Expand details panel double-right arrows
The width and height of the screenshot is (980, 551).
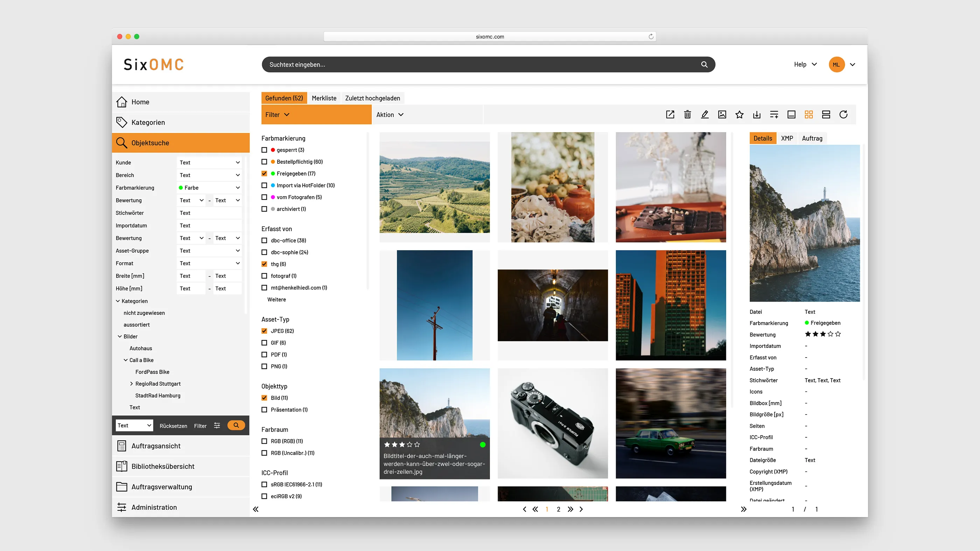coord(743,509)
